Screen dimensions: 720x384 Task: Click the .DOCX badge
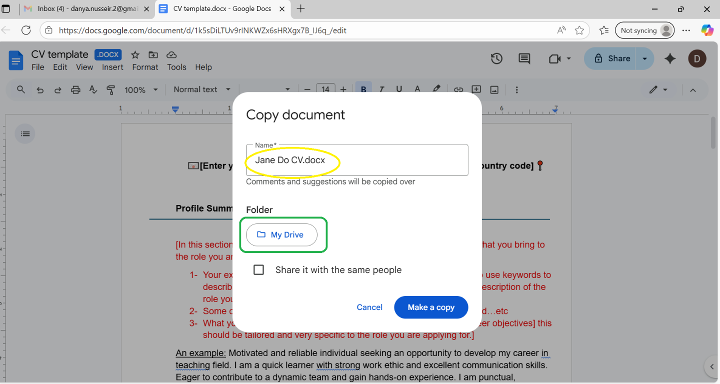click(108, 55)
